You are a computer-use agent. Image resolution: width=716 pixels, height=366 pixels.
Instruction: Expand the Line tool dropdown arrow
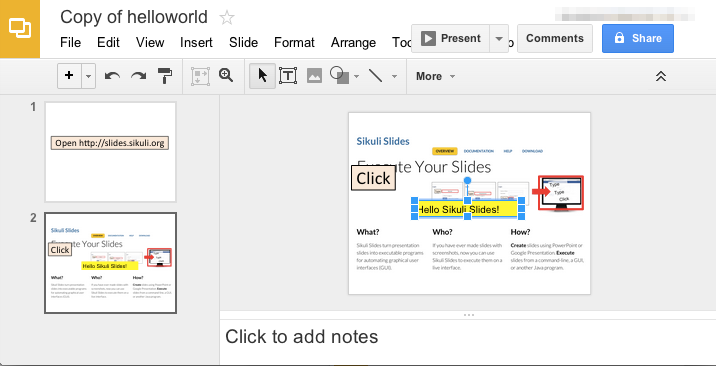[x=394, y=76]
